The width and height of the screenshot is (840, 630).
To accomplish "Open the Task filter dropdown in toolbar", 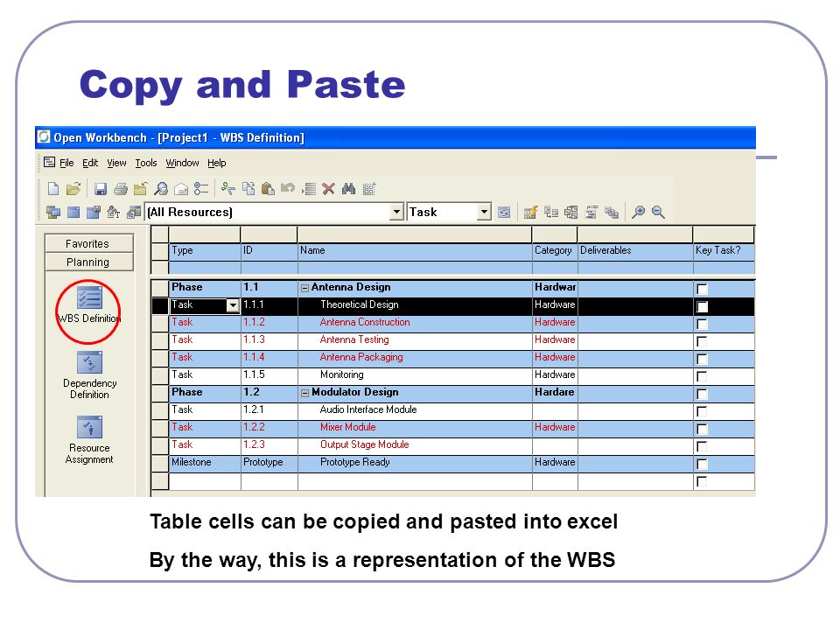I will (484, 212).
